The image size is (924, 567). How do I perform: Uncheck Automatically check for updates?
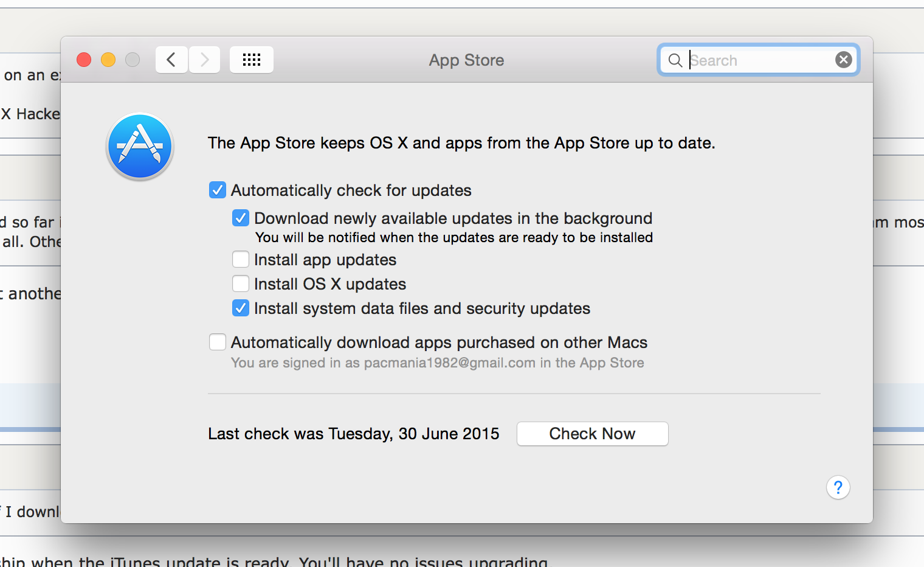218,190
